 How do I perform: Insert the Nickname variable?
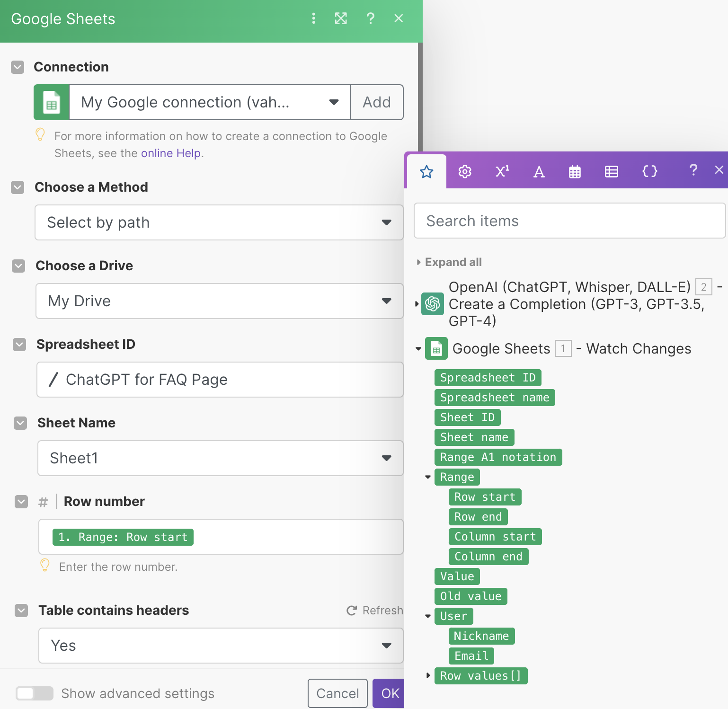point(481,636)
